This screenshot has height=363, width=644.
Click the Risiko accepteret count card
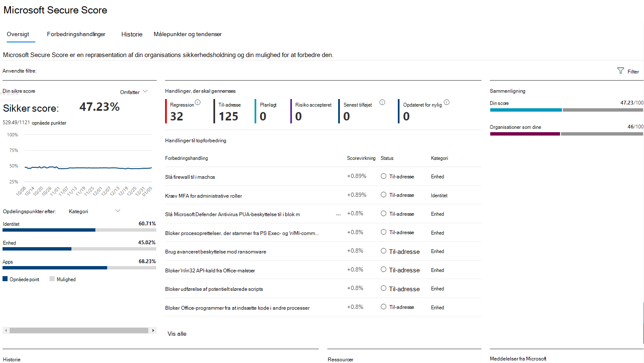pyautogui.click(x=311, y=111)
